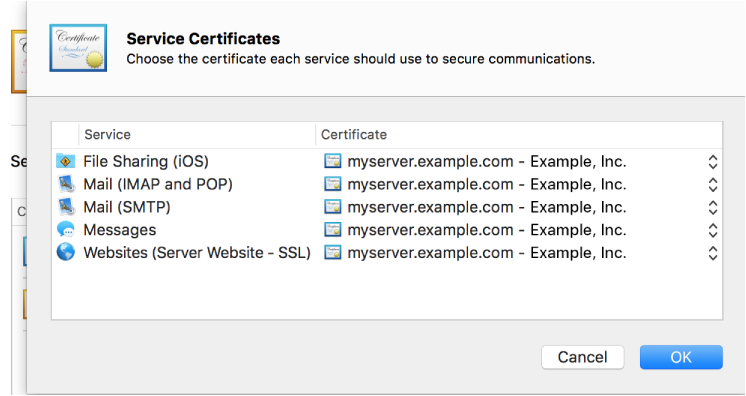This screenshot has width=746, height=396.
Task: Open certificate popup arrows for Mail (IMAP and POP)
Action: click(712, 185)
